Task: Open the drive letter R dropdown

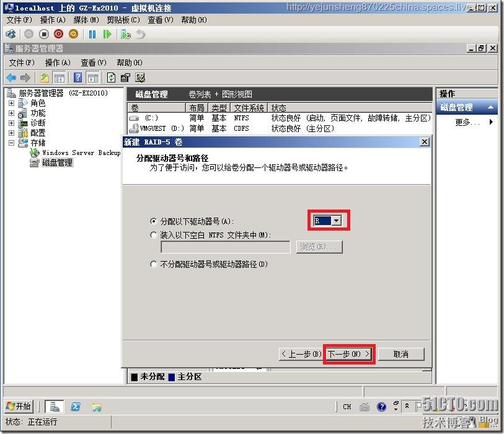Action: 337,221
